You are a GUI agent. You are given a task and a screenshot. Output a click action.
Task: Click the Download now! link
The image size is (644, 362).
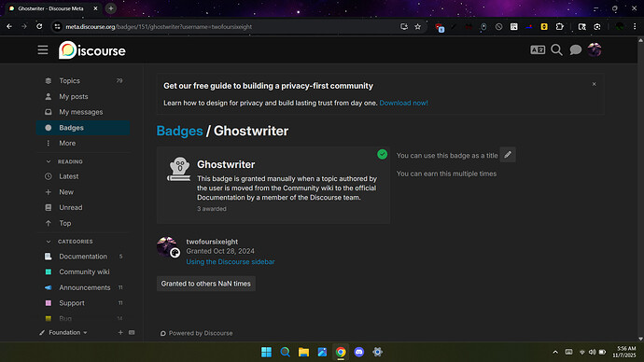[x=403, y=103]
